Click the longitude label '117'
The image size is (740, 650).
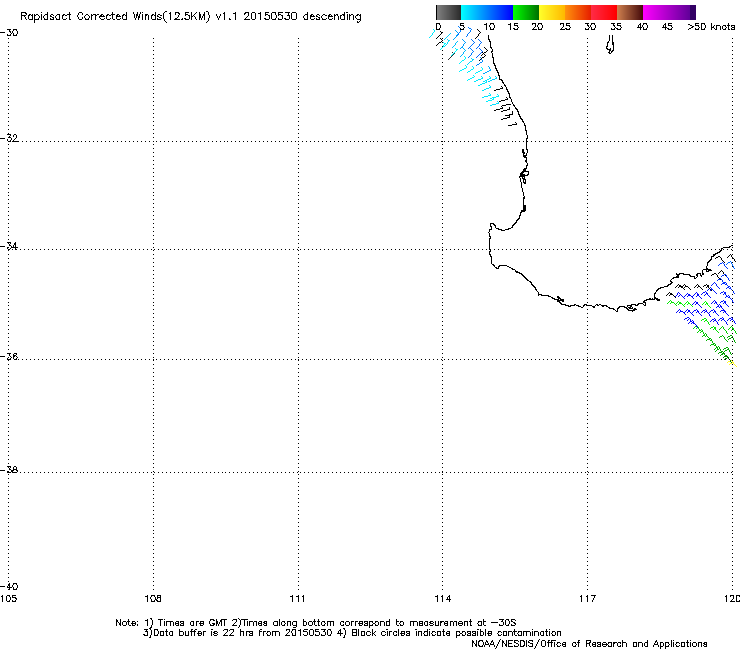point(587,599)
